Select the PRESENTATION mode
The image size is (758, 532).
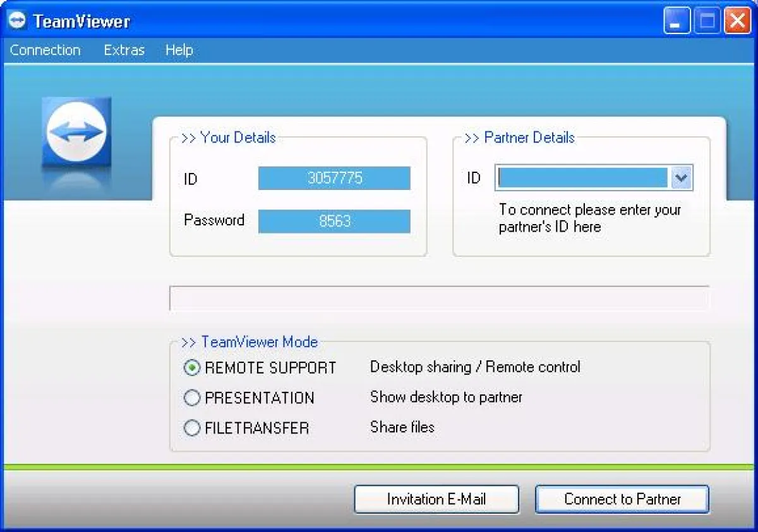pos(192,398)
